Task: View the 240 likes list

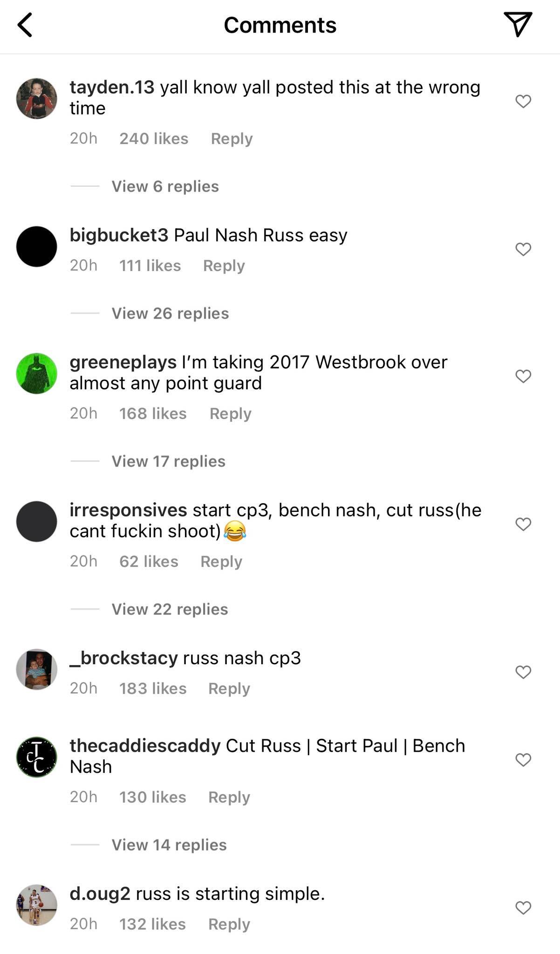Action: [x=154, y=138]
